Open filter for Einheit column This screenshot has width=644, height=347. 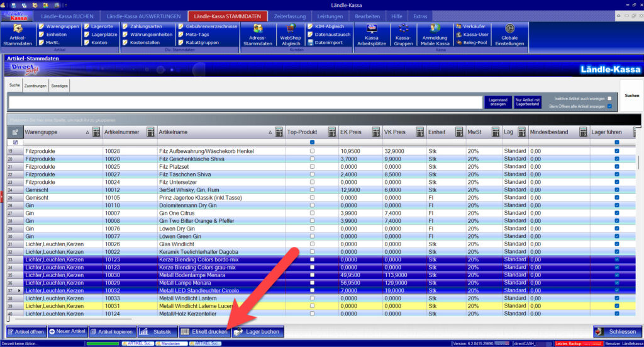[x=459, y=132]
